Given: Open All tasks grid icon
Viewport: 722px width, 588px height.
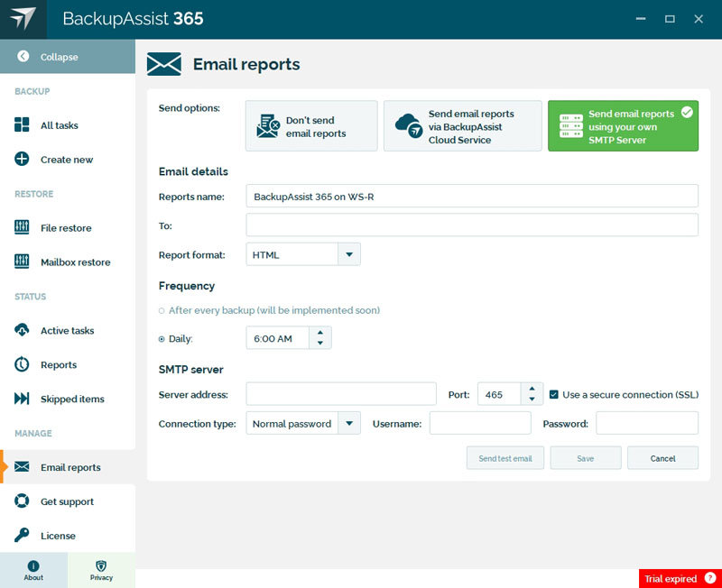Looking at the screenshot, I should click(x=22, y=124).
